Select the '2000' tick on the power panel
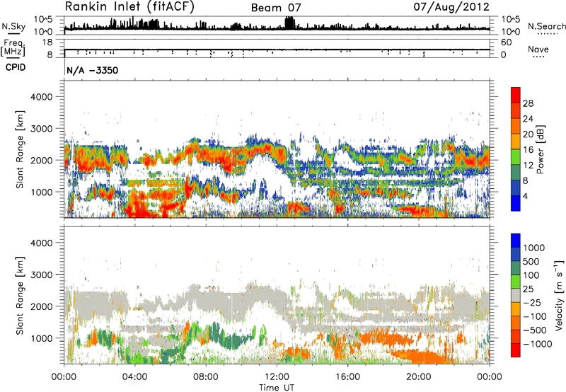This screenshot has width=566, height=392. [x=42, y=160]
